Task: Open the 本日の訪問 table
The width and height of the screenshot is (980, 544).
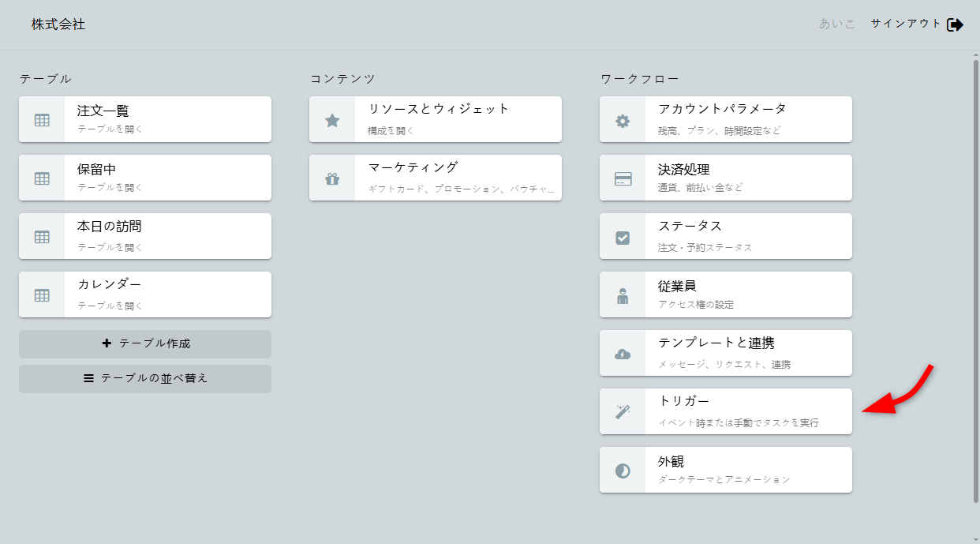Action: 167,236
